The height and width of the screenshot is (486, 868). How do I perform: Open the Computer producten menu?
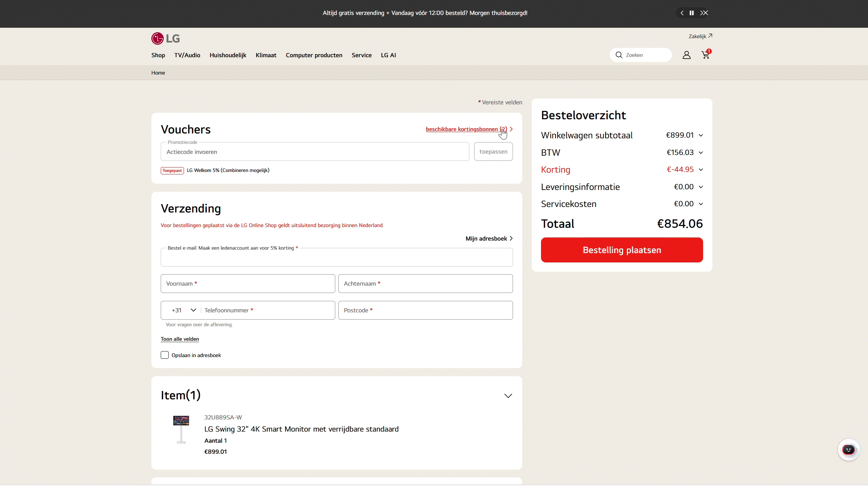[314, 55]
